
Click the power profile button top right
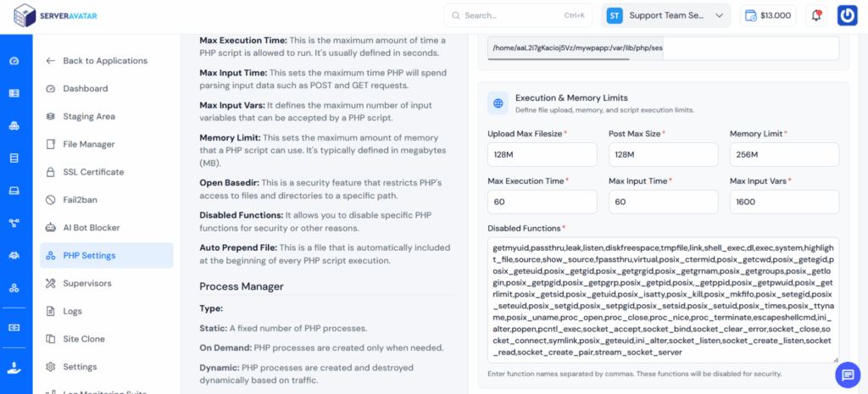[848, 15]
